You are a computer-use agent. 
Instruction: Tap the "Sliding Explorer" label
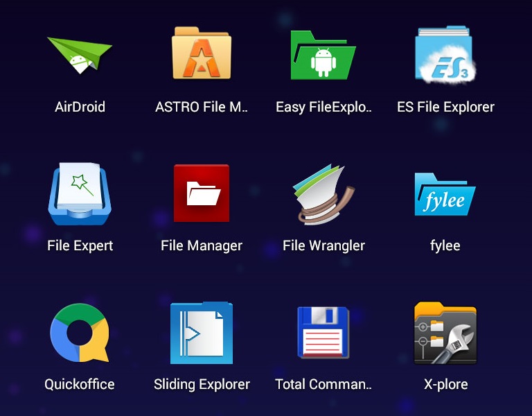(x=202, y=385)
